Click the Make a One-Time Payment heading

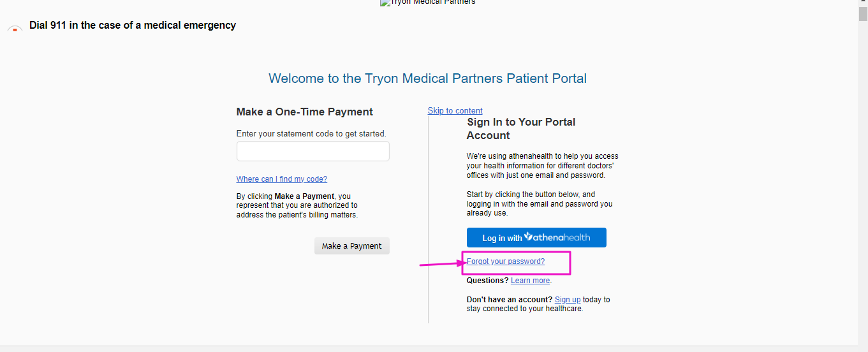pos(304,112)
